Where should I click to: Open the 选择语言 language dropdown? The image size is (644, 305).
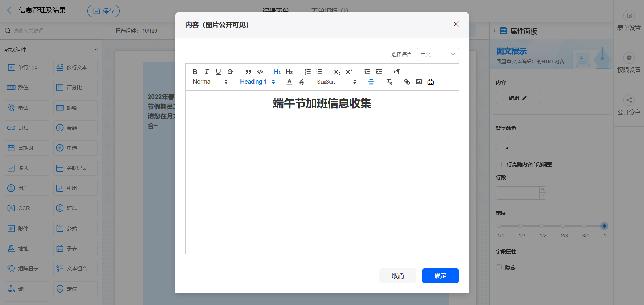(x=437, y=54)
